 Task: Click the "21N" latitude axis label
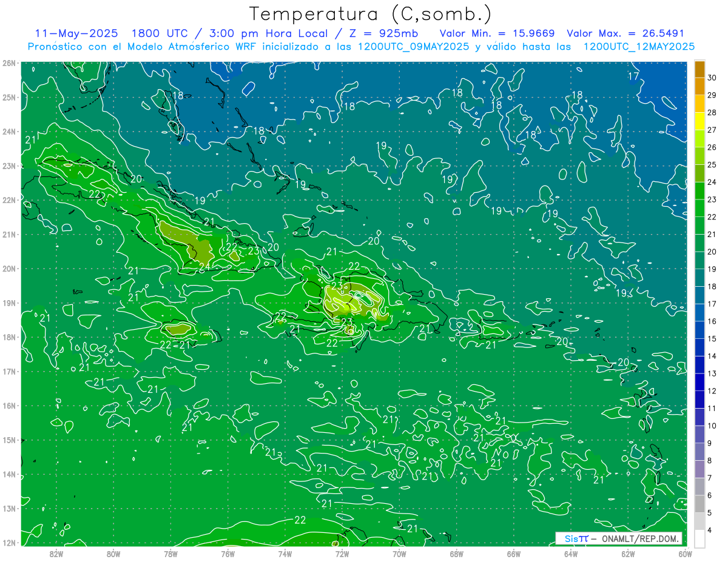tap(8, 234)
